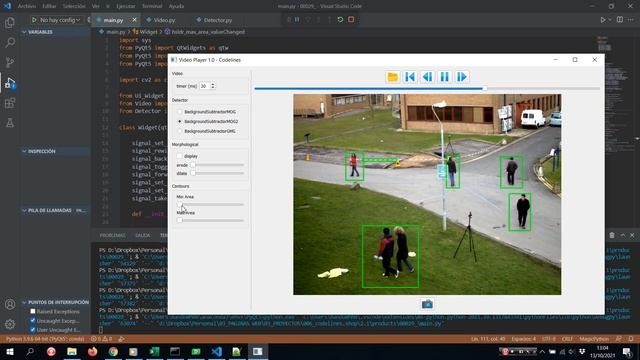Click the timer spin box arrows
Screen dimensions: 640x360
[x=212, y=86]
